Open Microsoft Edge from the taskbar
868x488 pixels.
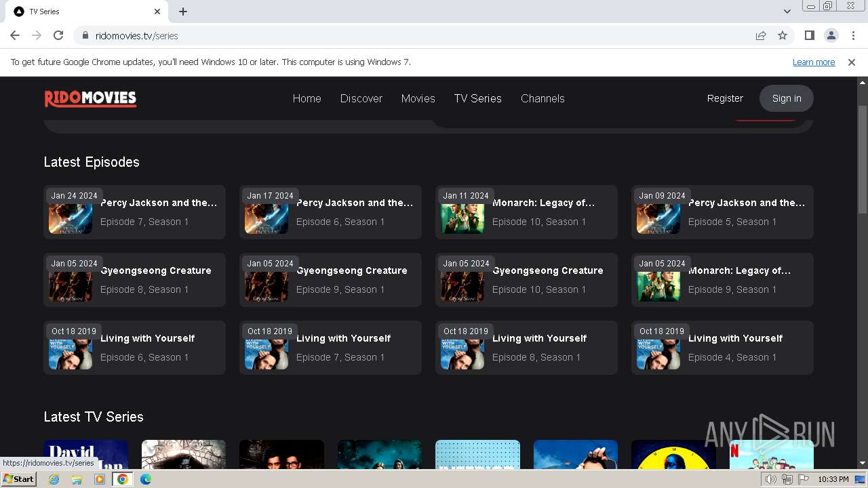click(x=146, y=479)
